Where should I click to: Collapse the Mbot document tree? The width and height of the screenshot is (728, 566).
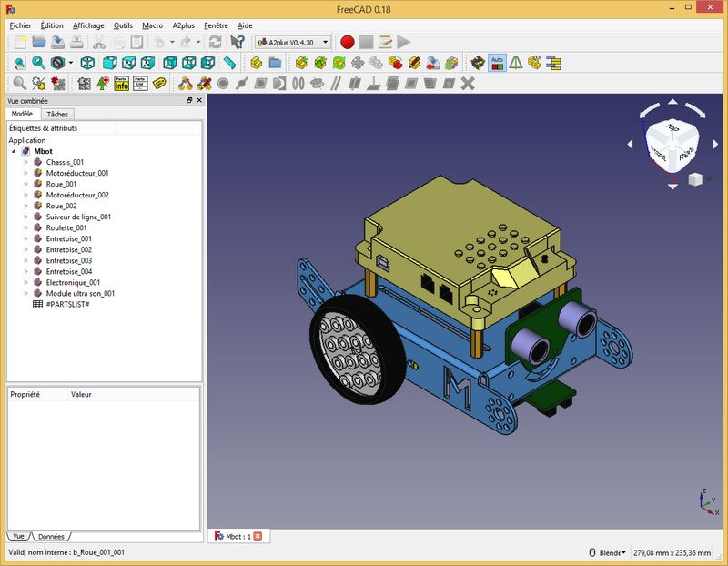tap(14, 151)
